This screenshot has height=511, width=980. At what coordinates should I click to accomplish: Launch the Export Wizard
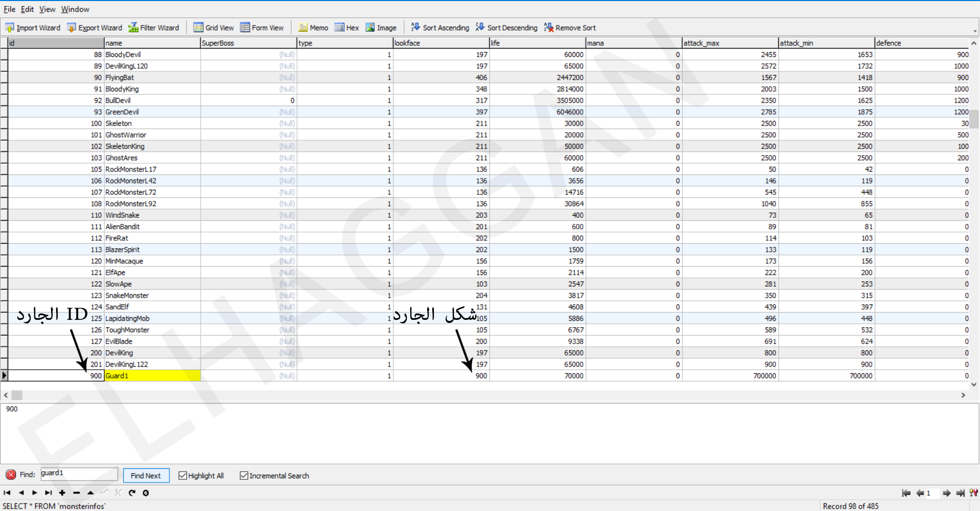click(x=94, y=28)
